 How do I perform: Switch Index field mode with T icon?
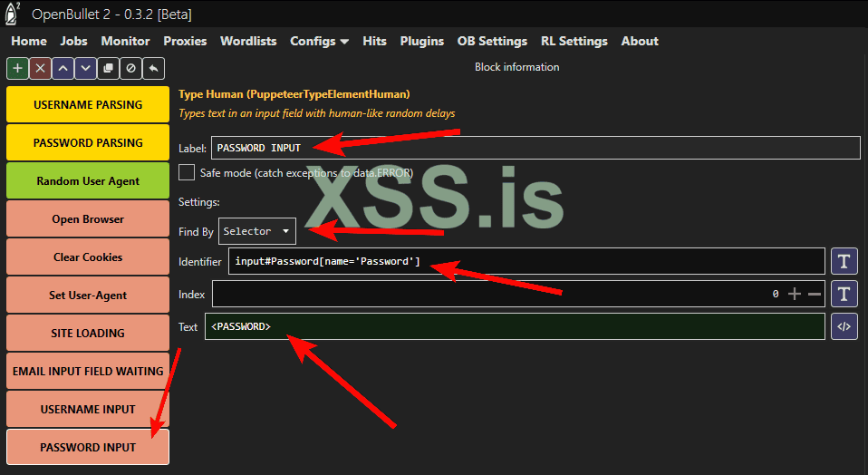tap(844, 294)
